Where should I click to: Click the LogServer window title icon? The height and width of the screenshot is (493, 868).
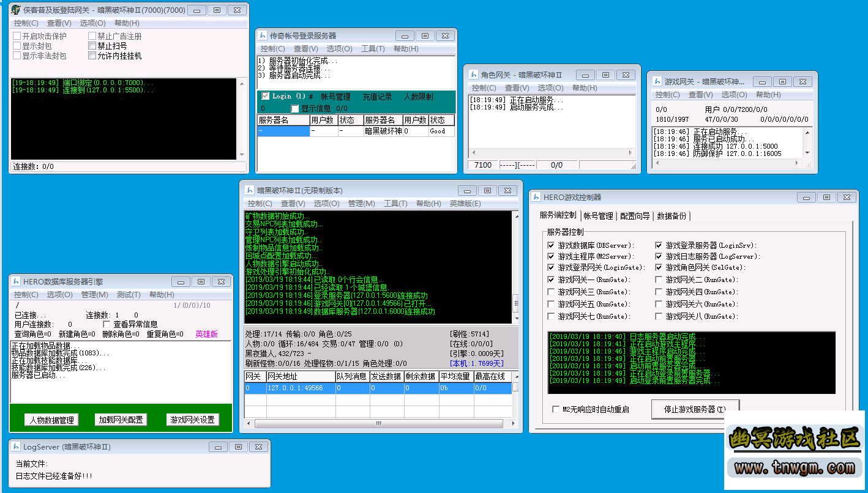(16, 447)
